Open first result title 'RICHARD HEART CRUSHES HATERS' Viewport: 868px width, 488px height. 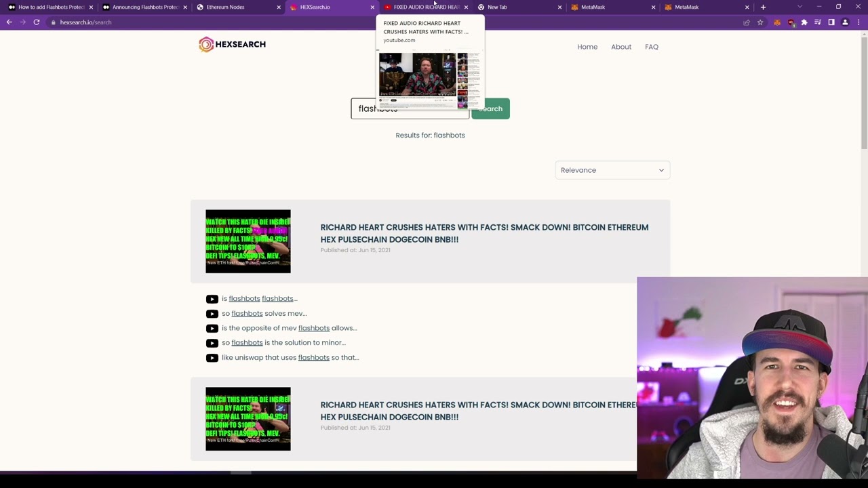484,233
